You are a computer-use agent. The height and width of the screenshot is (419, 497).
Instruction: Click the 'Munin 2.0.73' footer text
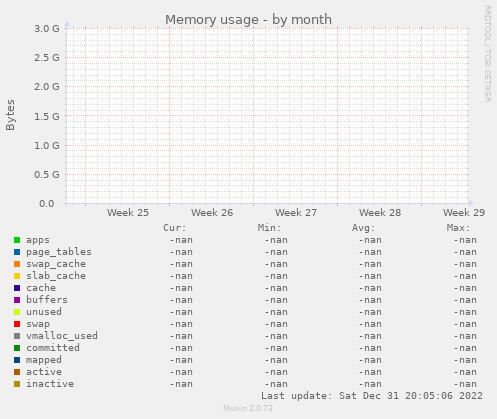(248, 408)
